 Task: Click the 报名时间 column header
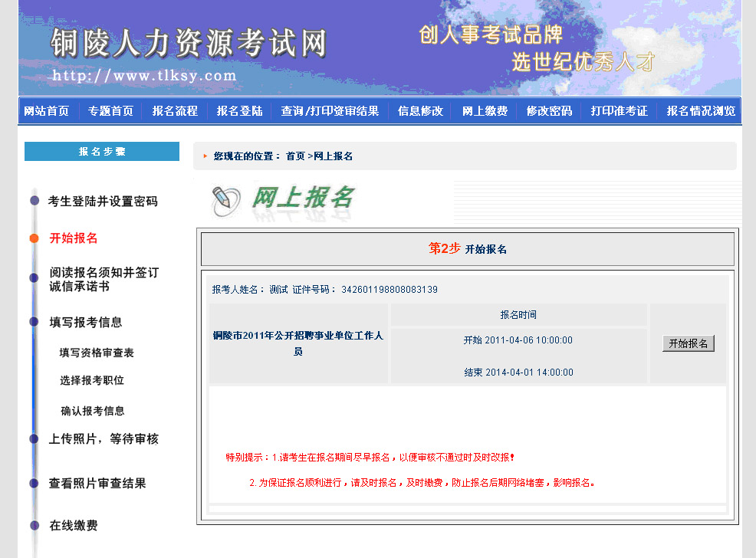(518, 315)
